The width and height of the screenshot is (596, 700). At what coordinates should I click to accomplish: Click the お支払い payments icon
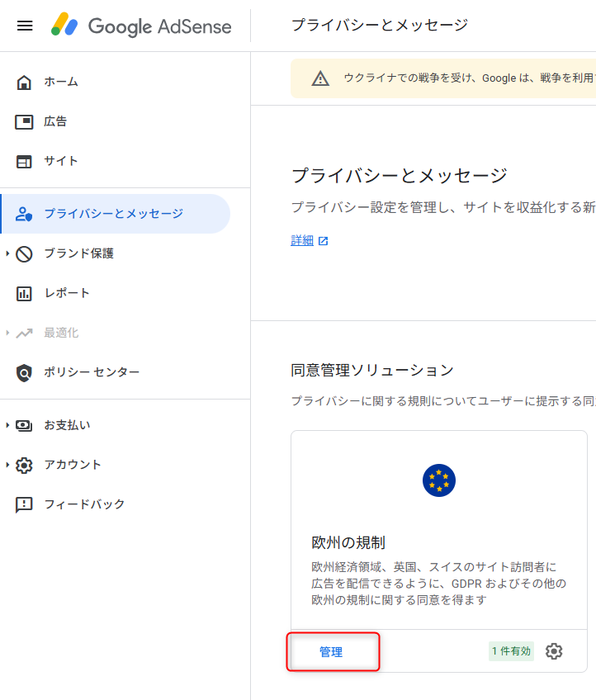pyautogui.click(x=24, y=425)
